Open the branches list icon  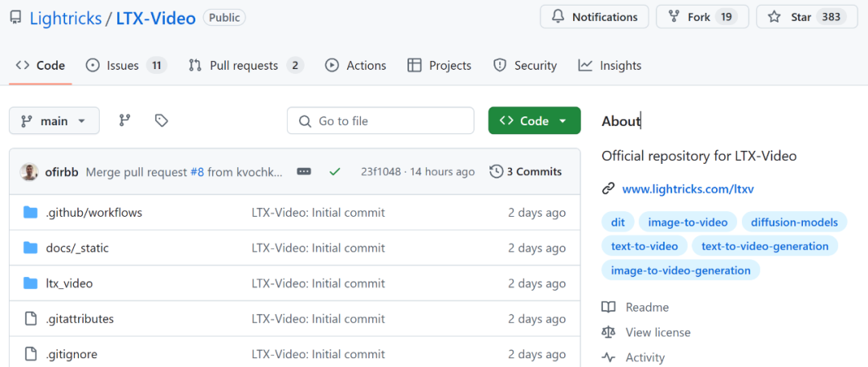(x=125, y=120)
